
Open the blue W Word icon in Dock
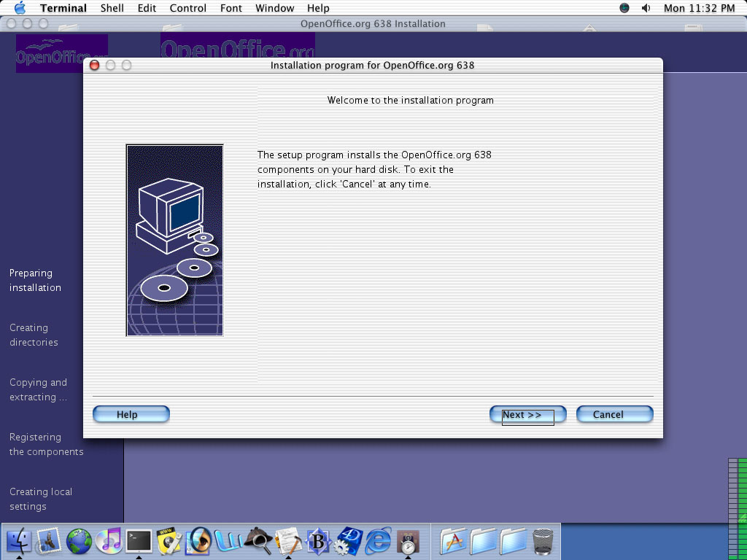[x=228, y=542]
